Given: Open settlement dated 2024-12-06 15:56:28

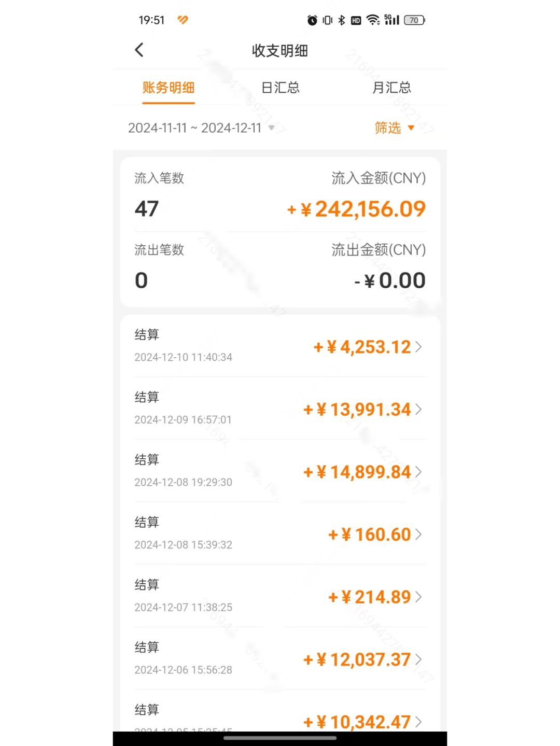Looking at the screenshot, I should pos(280,658).
